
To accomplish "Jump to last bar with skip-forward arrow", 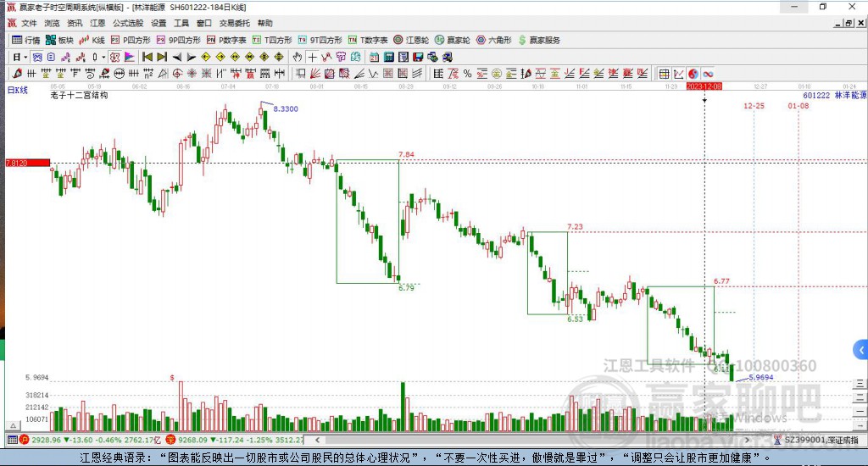I will [162, 57].
